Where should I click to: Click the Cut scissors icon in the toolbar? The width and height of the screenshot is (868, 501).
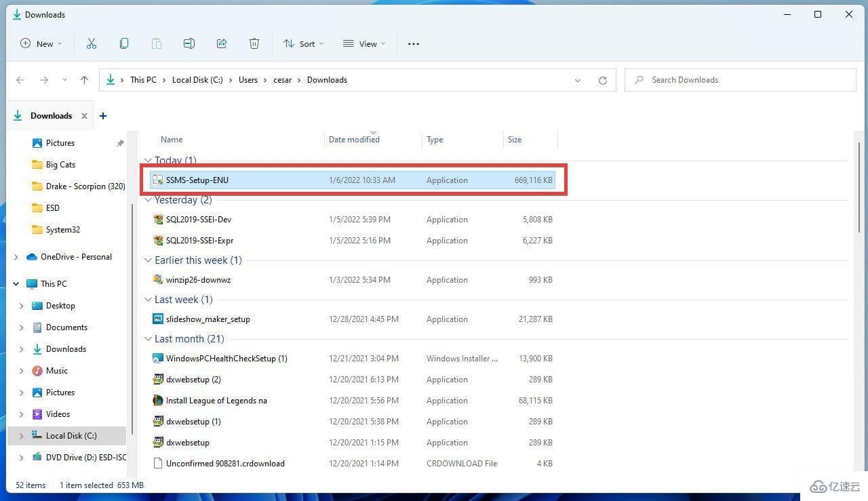92,43
